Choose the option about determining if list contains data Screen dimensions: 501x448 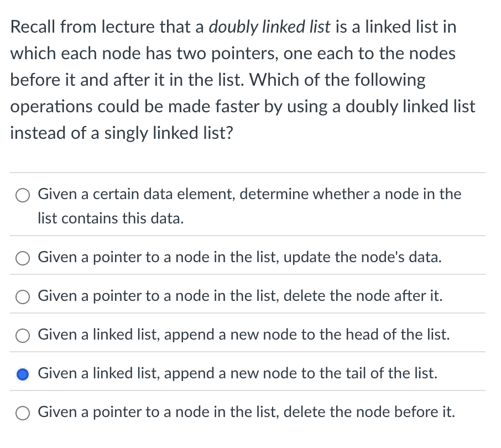pos(22,195)
